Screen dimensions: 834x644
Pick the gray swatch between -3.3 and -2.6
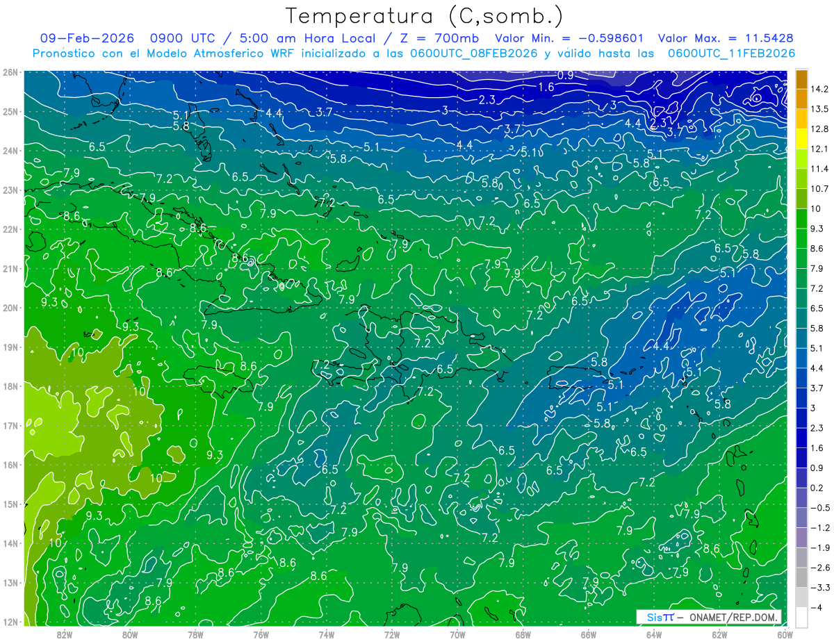pos(801,577)
